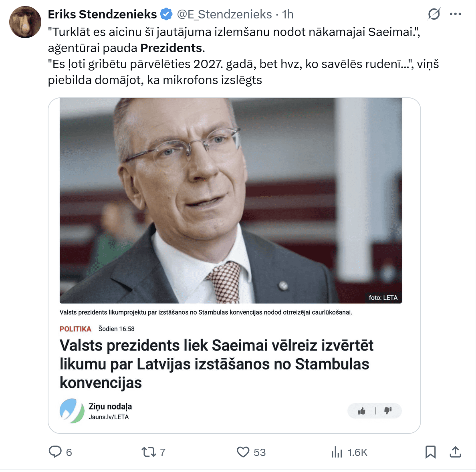Click the 1.6K views count
476x472 pixels.
(357, 452)
